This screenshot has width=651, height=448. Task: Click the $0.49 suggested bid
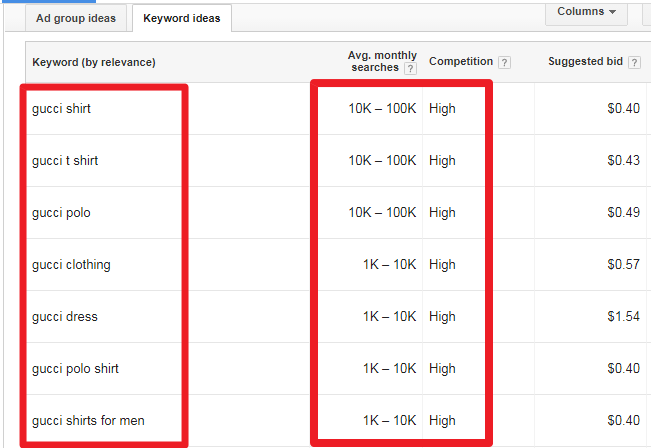pyautogui.click(x=623, y=212)
